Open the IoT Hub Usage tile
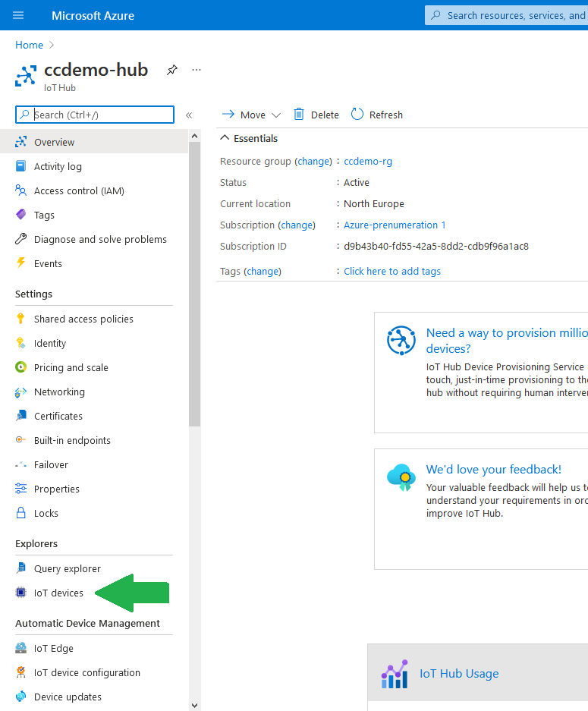588x711 pixels. (459, 674)
